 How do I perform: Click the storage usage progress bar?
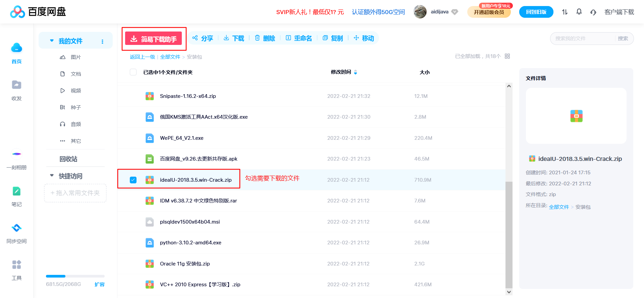tap(75, 276)
